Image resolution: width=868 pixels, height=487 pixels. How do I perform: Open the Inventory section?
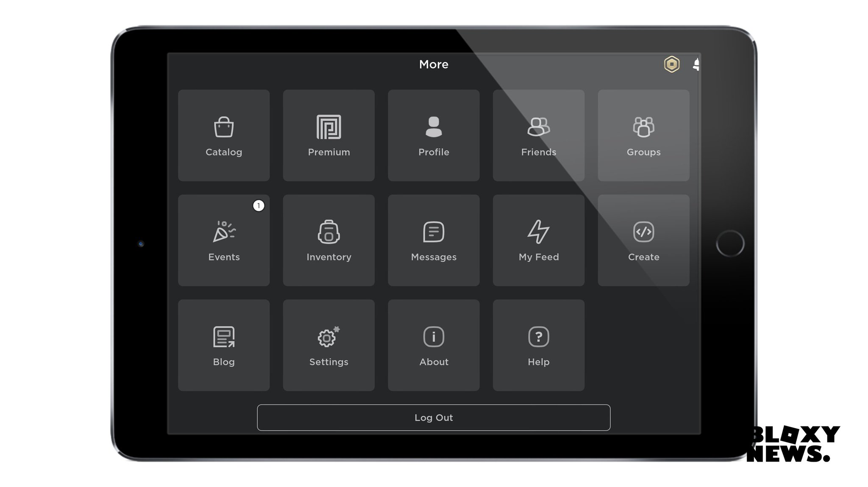click(329, 241)
